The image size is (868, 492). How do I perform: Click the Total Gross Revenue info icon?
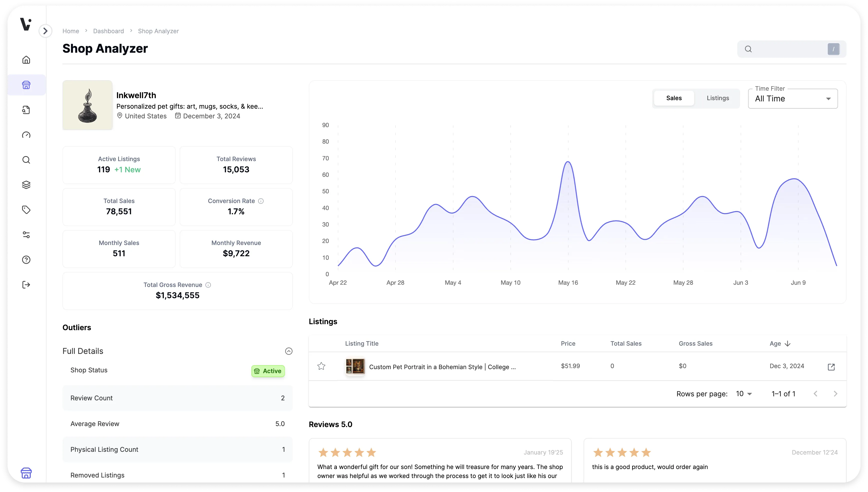(208, 285)
